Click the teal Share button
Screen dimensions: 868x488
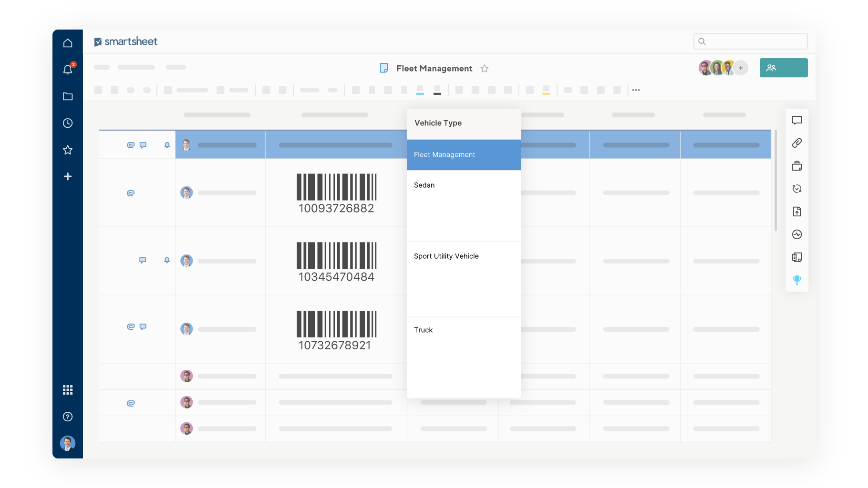click(x=783, y=68)
